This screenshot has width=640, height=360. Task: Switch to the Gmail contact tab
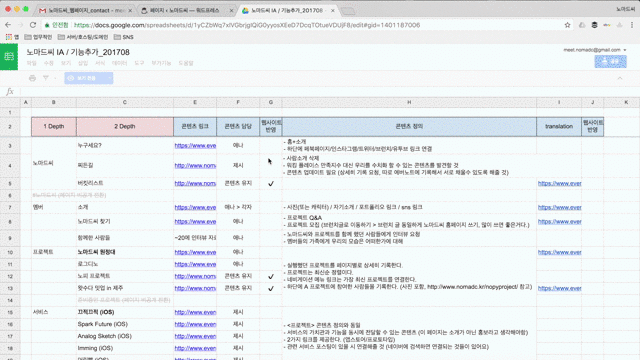(86, 10)
